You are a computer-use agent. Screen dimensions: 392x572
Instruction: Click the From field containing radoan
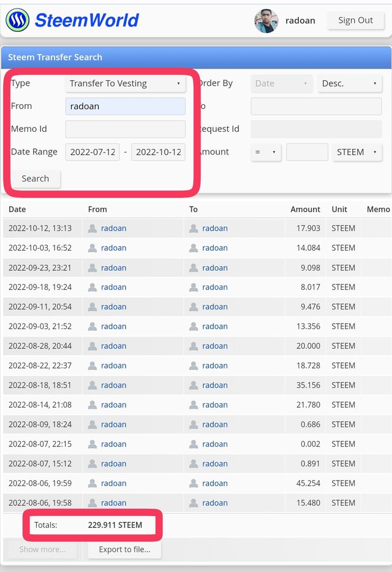point(126,106)
